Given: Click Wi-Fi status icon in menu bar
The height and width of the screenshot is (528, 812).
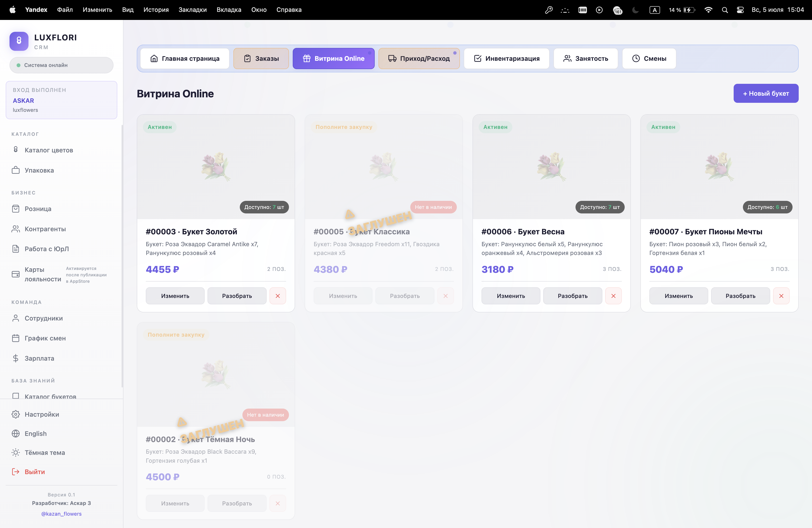Looking at the screenshot, I should 708,10.
